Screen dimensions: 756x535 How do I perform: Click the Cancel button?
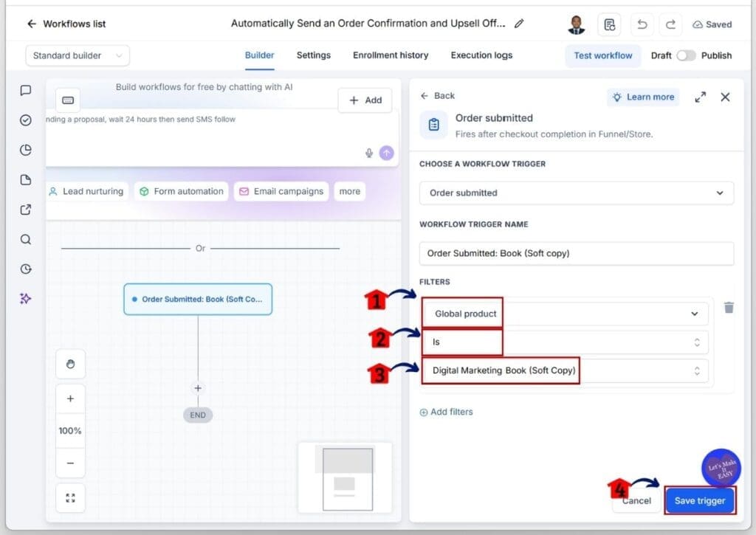[x=636, y=501]
